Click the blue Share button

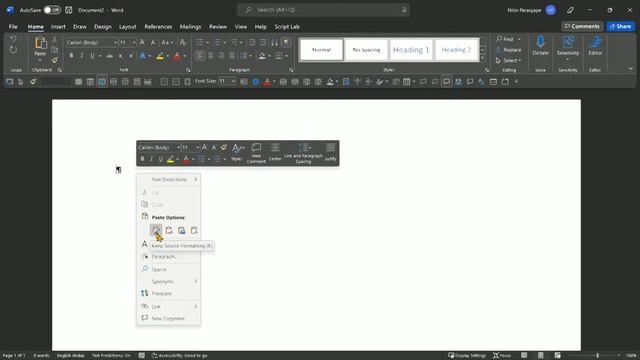click(x=620, y=27)
